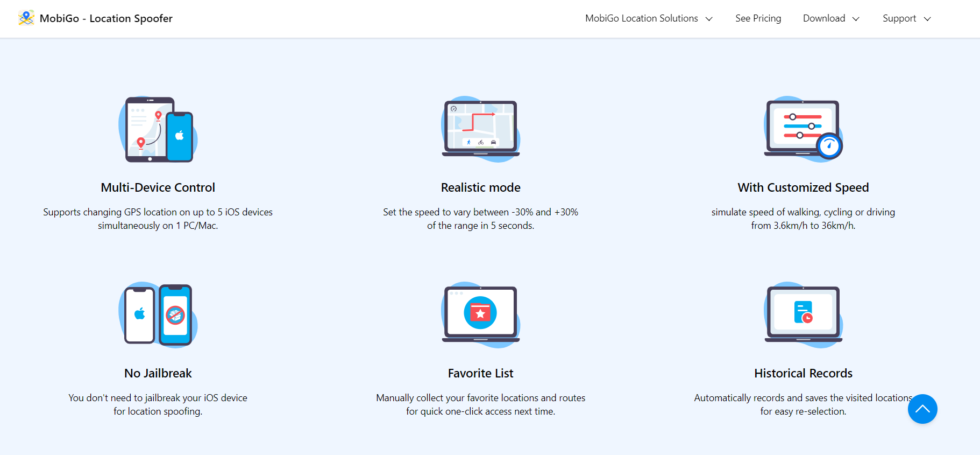Expand chevron next to Download
The width and height of the screenshot is (980, 455).
(x=856, y=19)
